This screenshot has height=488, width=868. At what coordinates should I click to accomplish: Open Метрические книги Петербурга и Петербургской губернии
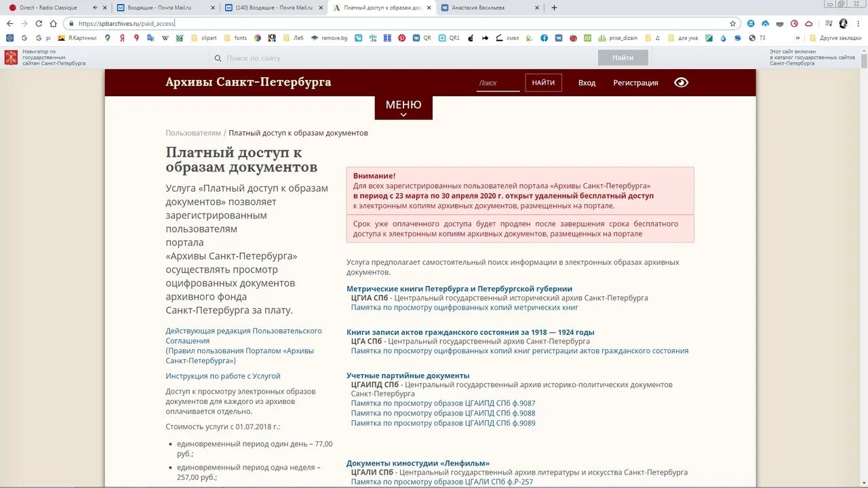[459, 289]
